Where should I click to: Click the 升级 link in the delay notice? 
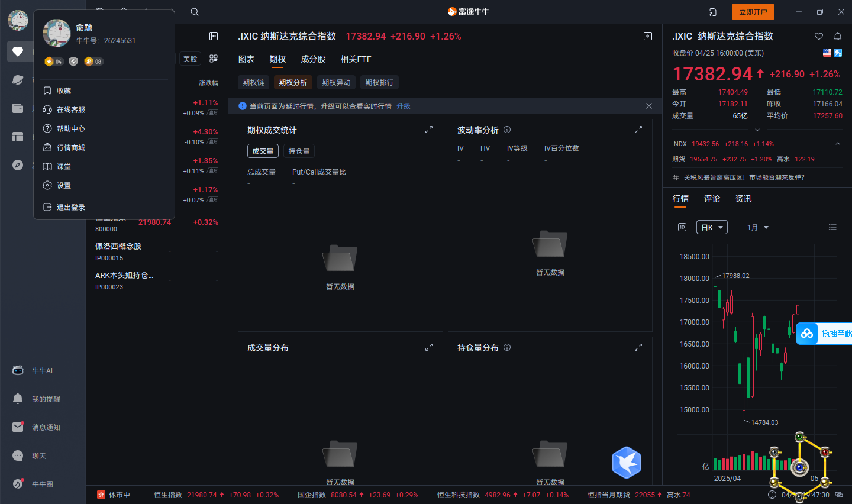[404, 106]
